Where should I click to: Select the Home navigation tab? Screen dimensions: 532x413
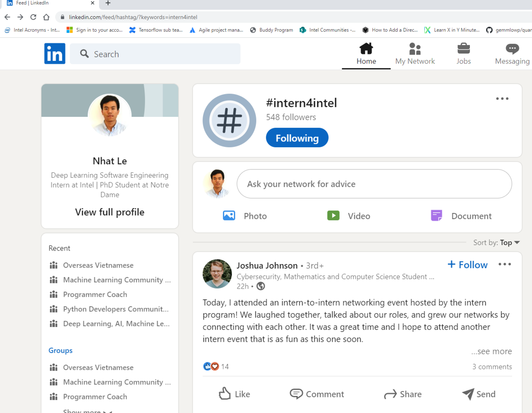pos(366,53)
